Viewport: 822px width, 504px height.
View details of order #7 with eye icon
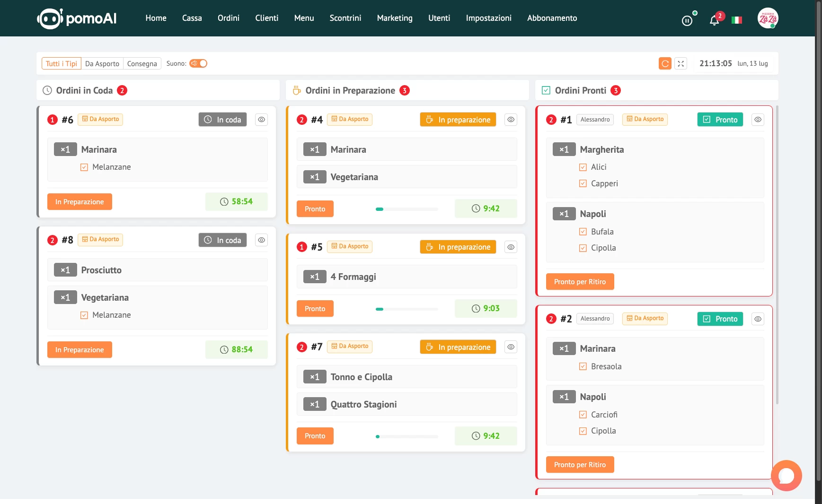pyautogui.click(x=511, y=347)
